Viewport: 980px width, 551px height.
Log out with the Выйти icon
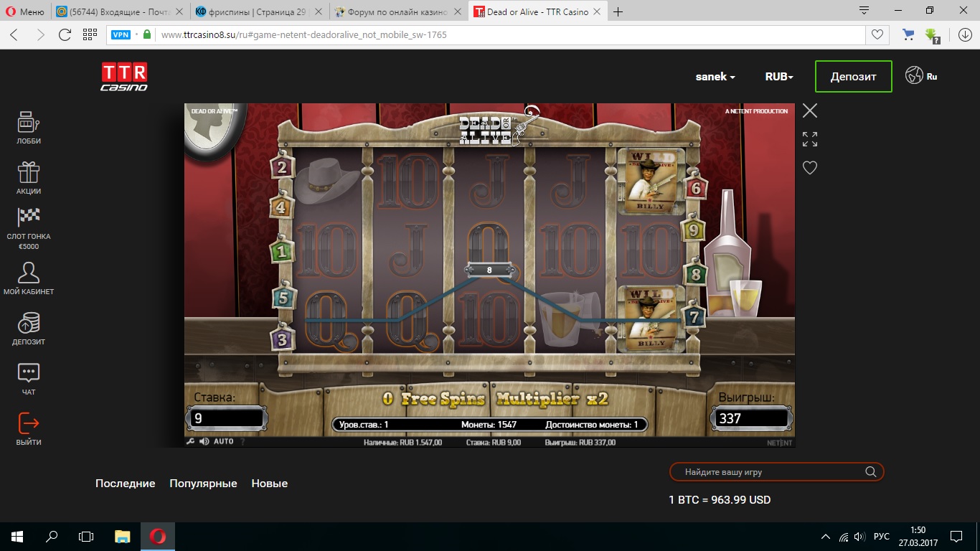(x=29, y=429)
